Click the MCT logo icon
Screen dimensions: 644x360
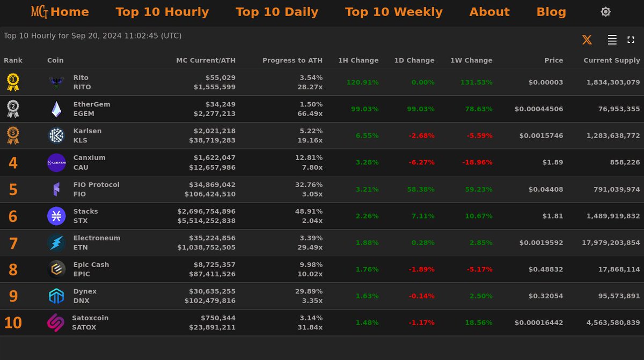click(x=40, y=12)
